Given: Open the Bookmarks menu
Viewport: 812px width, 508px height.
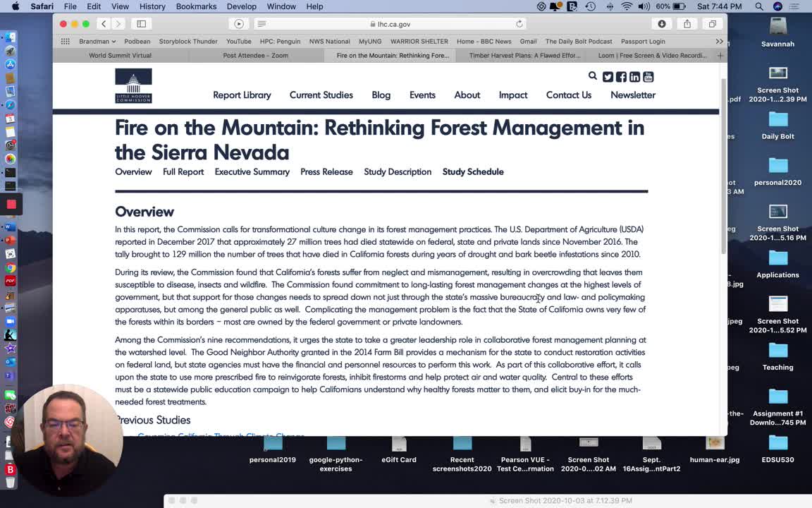Looking at the screenshot, I should pos(196,6).
